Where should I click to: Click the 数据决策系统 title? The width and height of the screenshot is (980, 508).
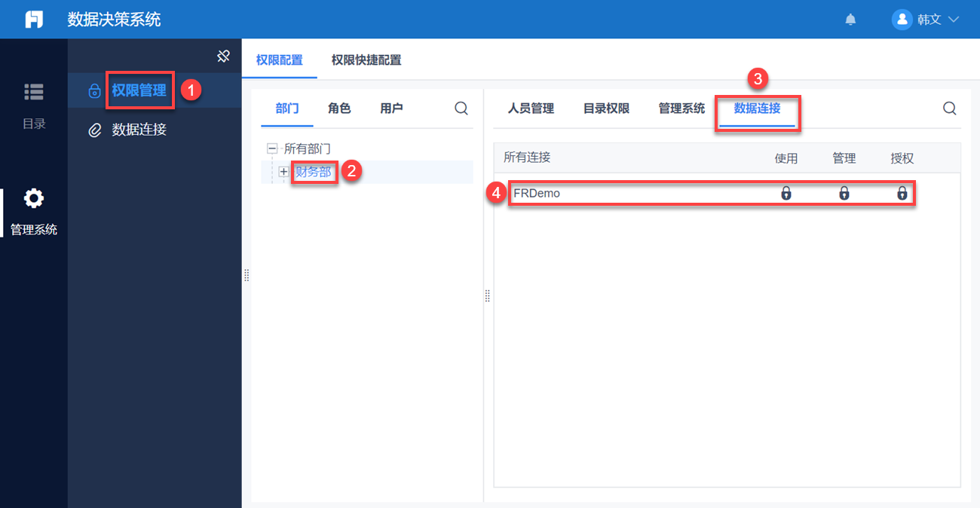114,20
